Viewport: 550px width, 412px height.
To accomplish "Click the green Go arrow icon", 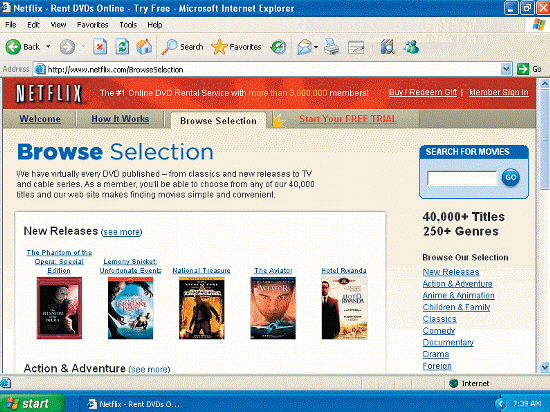I will coord(523,69).
